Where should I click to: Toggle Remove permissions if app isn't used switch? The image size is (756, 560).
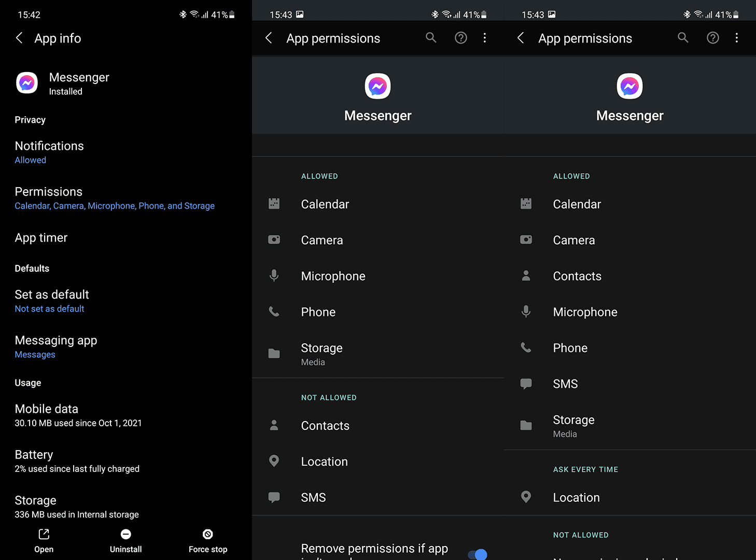pyautogui.click(x=478, y=554)
